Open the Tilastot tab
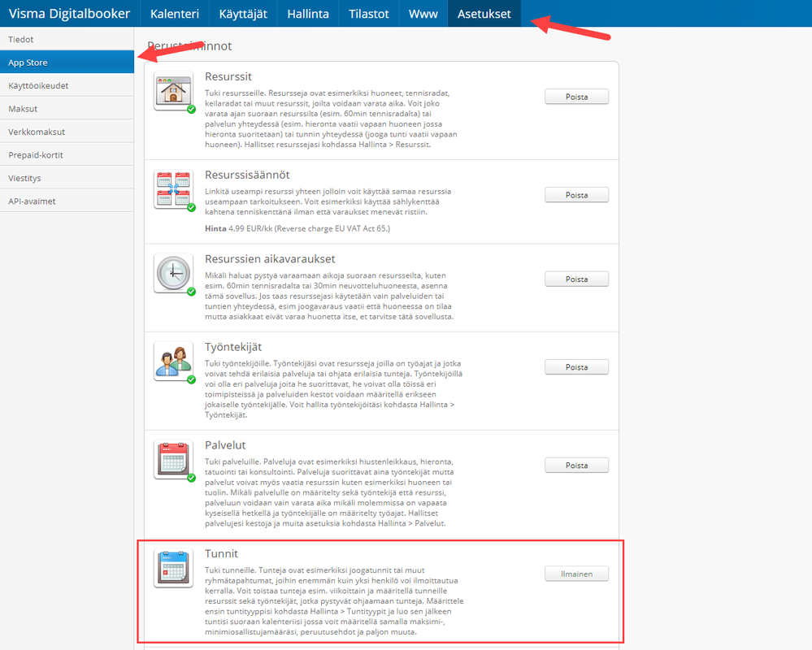Screen dimensions: 812x650 click(369, 14)
